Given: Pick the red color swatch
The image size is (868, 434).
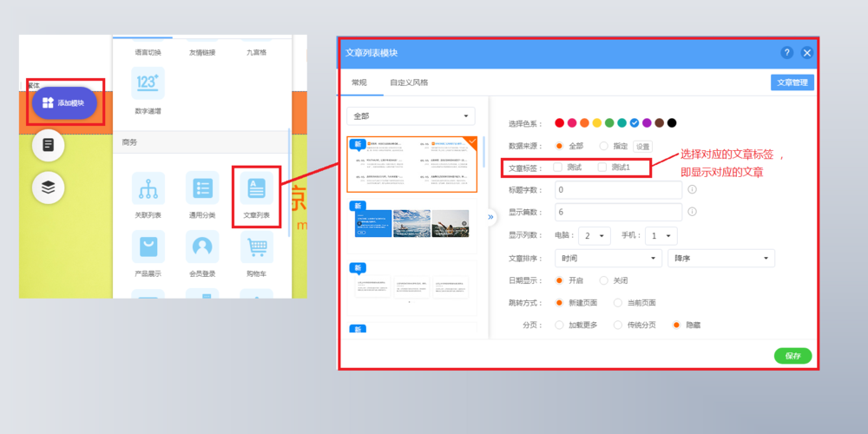Looking at the screenshot, I should click(x=560, y=123).
